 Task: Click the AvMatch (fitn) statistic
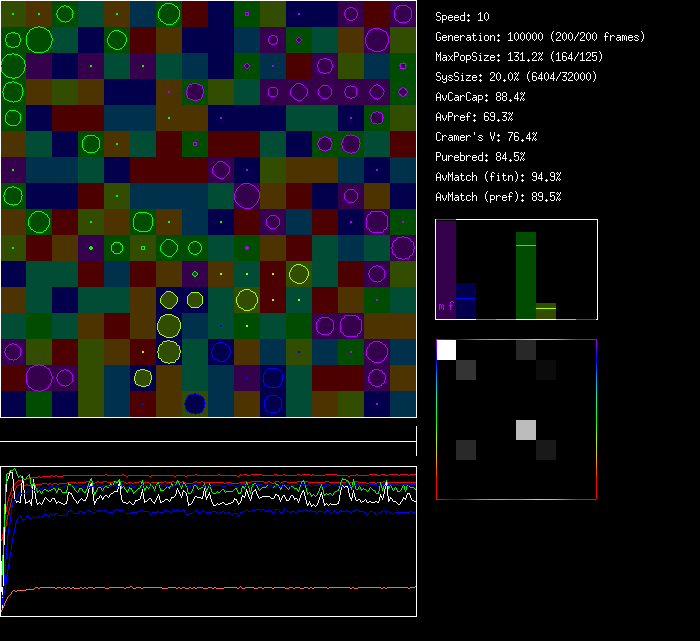pyautogui.click(x=498, y=177)
